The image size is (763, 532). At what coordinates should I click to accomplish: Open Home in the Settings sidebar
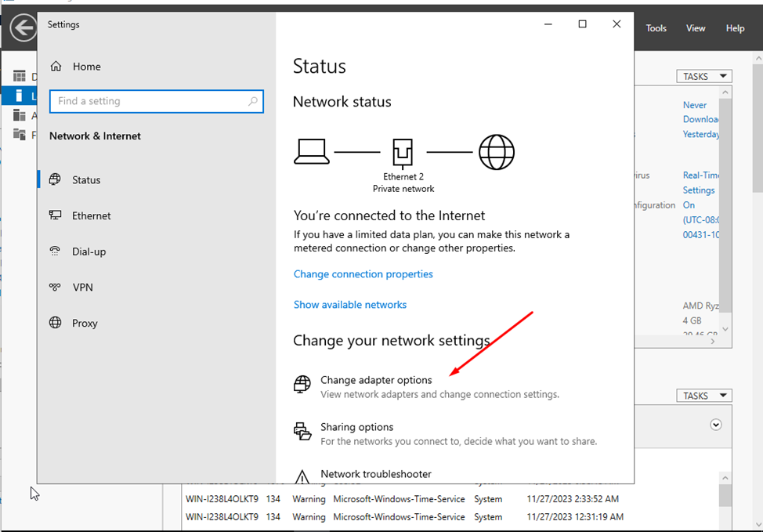pos(86,67)
